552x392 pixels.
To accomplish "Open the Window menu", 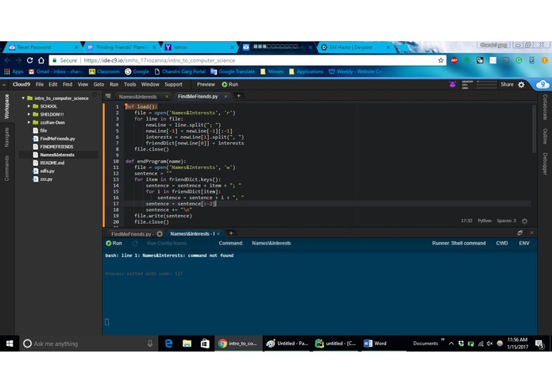I will coord(150,84).
